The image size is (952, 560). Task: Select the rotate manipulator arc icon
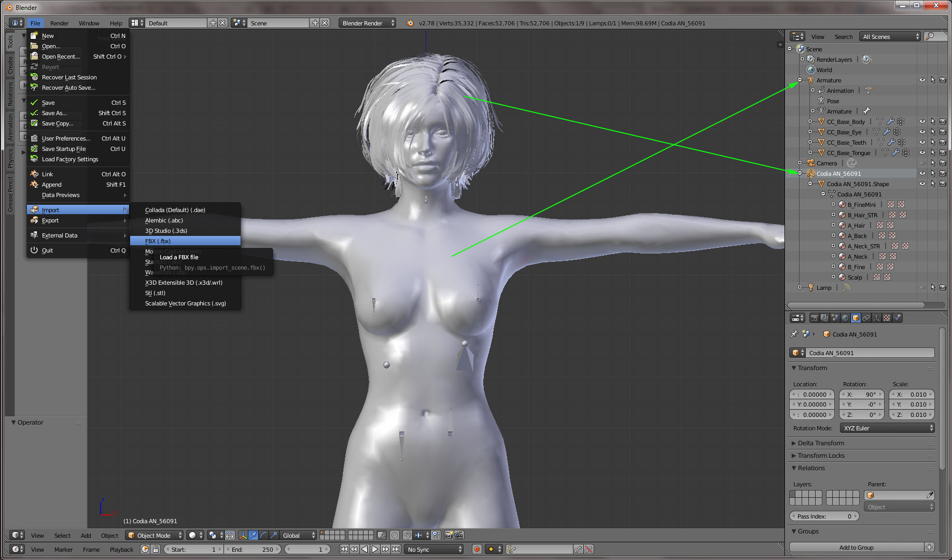pyautogui.click(x=263, y=535)
